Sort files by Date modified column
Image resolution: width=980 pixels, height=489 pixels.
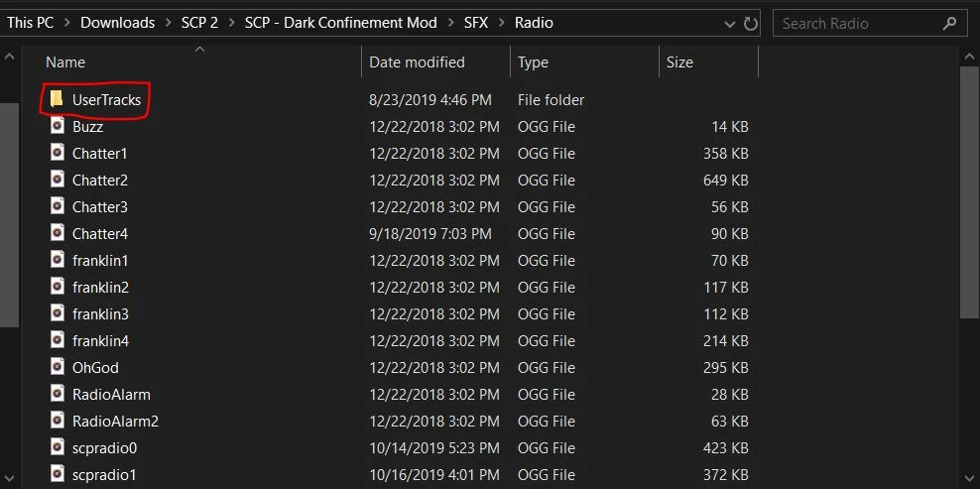417,62
